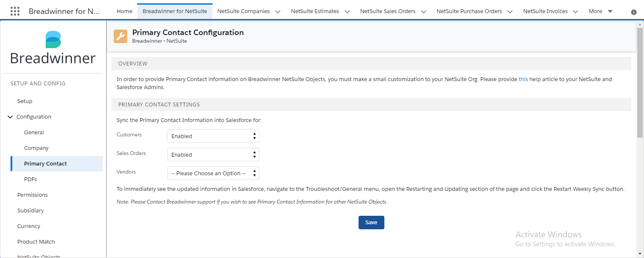Select the Breadwinner for NetSuite tab

coord(175,11)
